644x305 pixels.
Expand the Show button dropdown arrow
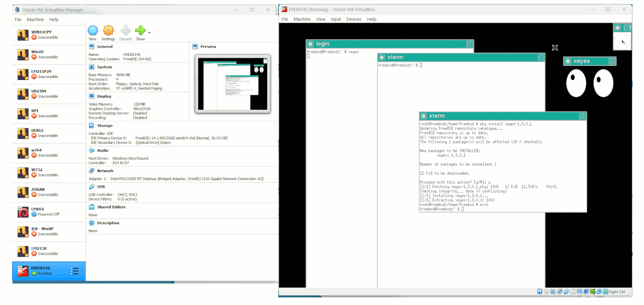(149, 33)
